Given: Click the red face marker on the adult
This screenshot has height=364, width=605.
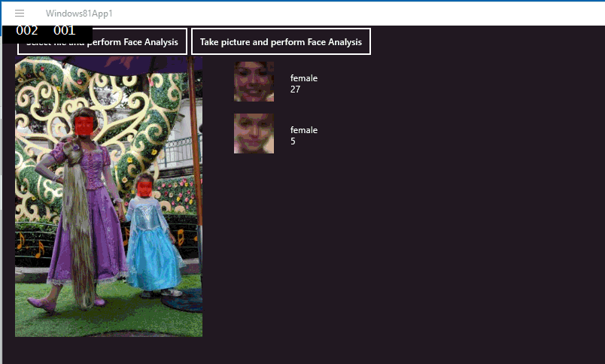Looking at the screenshot, I should [x=85, y=125].
